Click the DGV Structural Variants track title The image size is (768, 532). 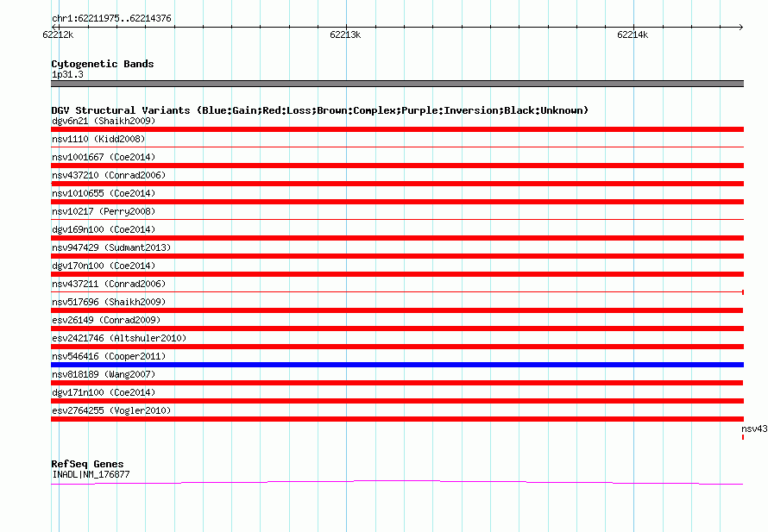coord(320,110)
